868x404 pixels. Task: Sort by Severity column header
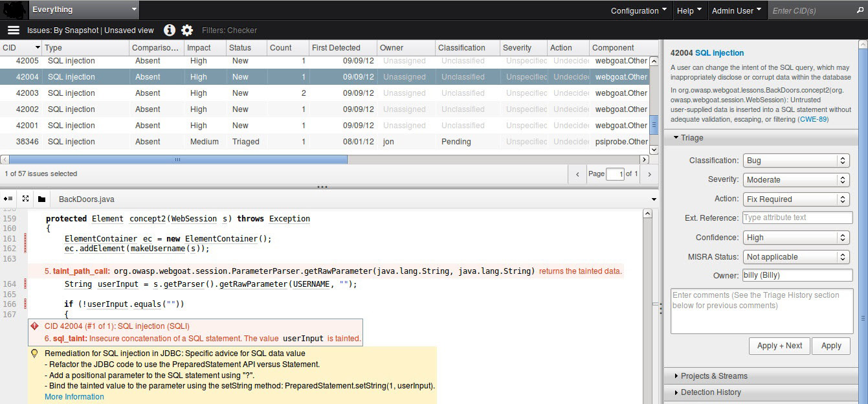523,48
